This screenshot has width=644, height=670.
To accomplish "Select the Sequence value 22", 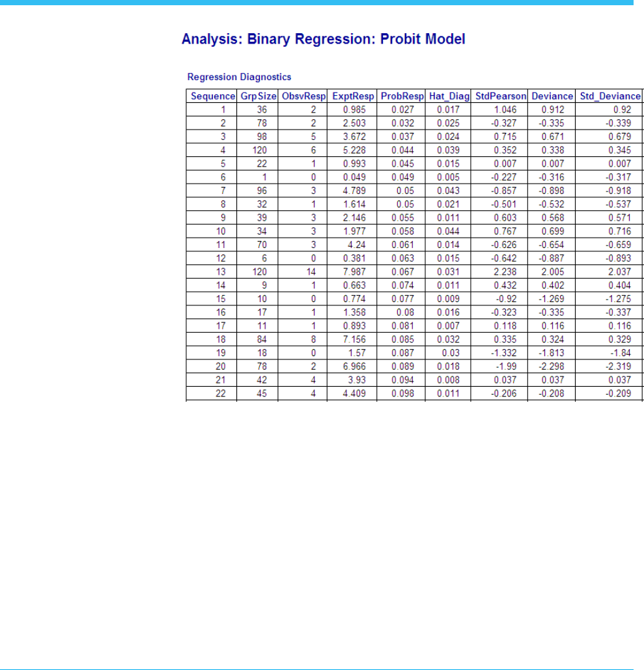I will click(x=221, y=393).
